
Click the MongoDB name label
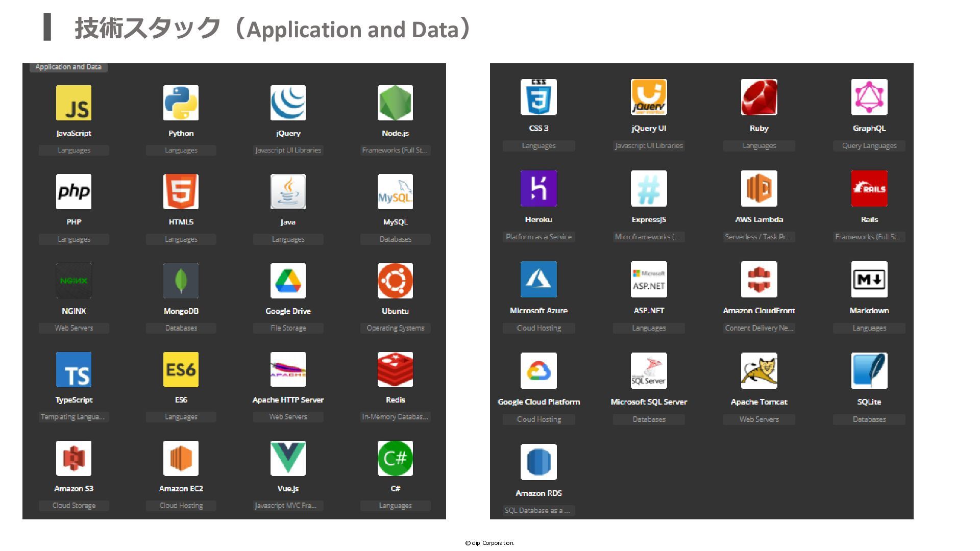181,311
